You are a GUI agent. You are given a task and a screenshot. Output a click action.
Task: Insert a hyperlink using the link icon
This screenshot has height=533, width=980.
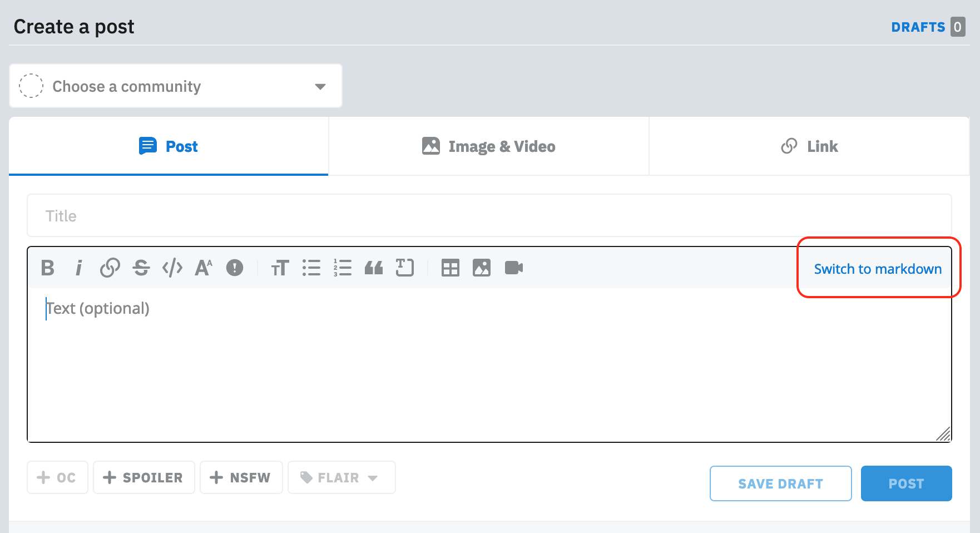pos(110,268)
